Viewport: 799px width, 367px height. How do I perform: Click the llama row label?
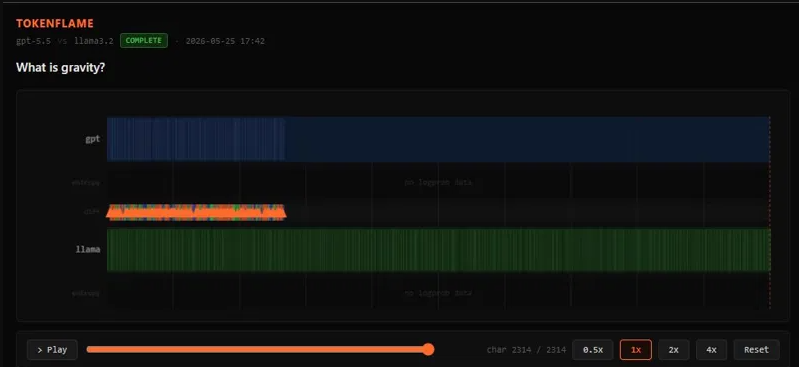88,249
